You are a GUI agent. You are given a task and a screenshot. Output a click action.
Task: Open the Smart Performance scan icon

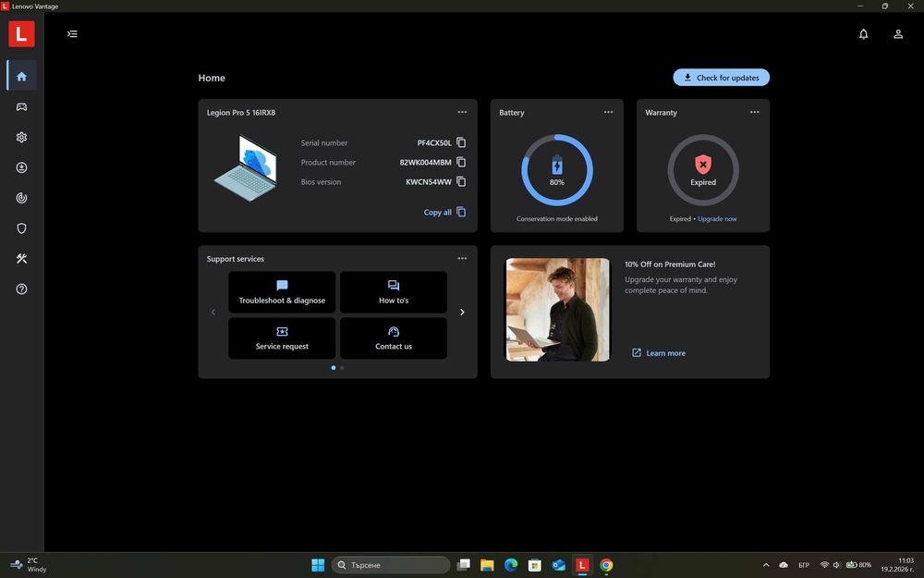point(22,198)
